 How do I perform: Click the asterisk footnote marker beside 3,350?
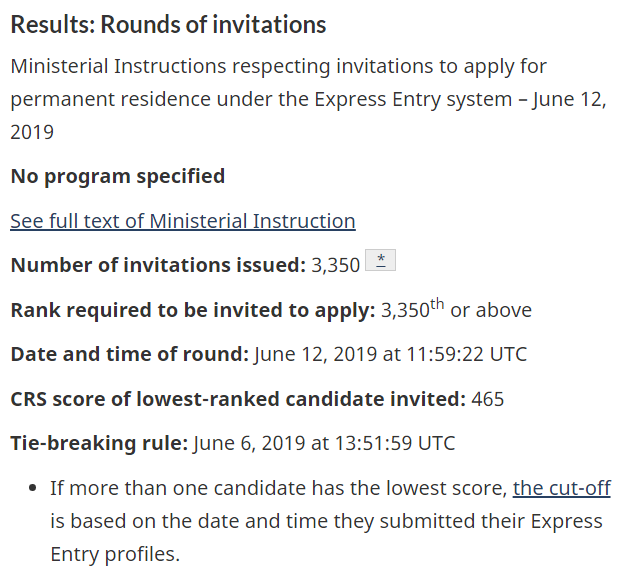point(381,262)
